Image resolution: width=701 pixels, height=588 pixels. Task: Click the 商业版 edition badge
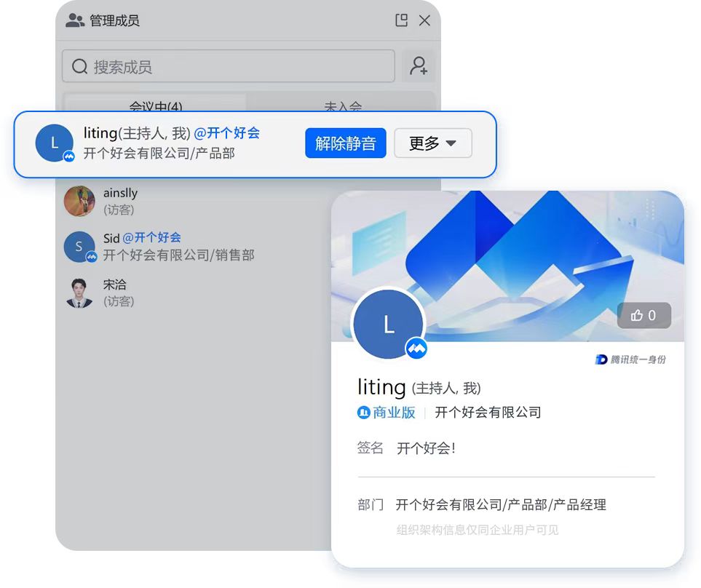387,412
